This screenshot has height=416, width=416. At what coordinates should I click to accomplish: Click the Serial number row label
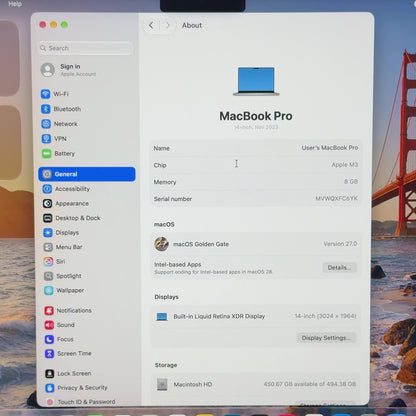(x=173, y=199)
